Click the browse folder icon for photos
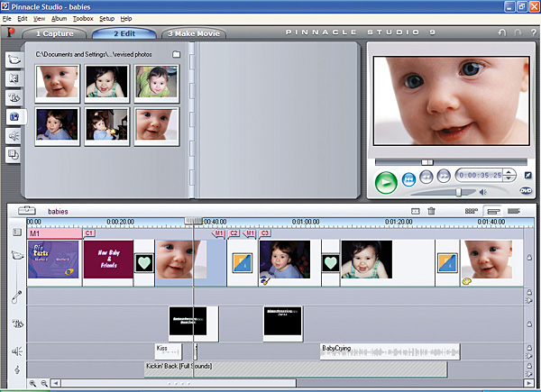 pyautogui.click(x=177, y=55)
